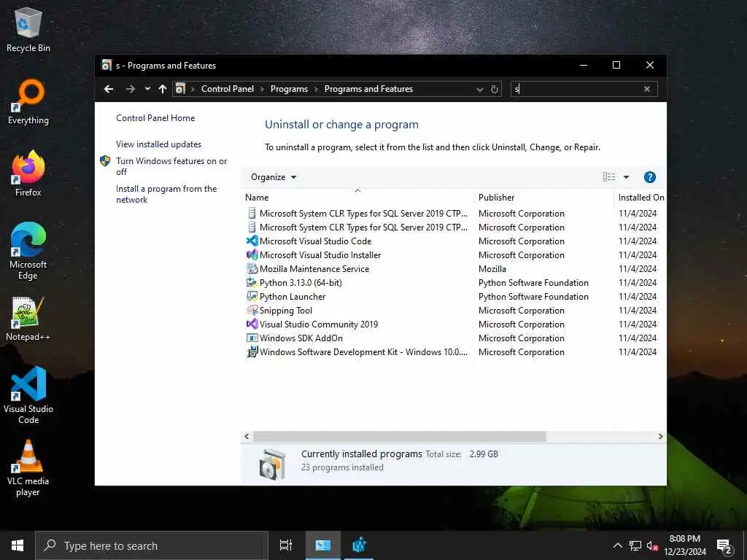Expand the chevron after Control Panel breadcrumb
The image size is (747, 560).
coord(262,89)
